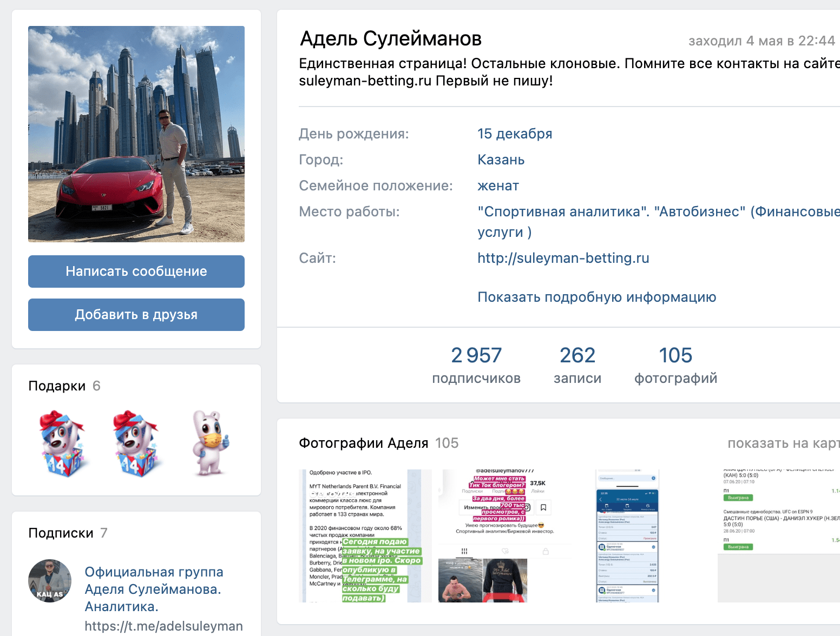Open the Спортивная аналитика workplace link
The height and width of the screenshot is (636, 840).
659,222
